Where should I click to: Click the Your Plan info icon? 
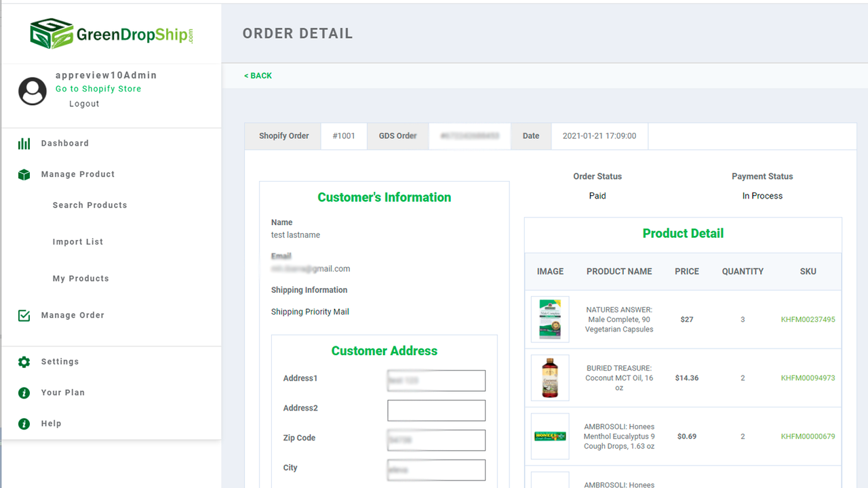pyautogui.click(x=24, y=392)
